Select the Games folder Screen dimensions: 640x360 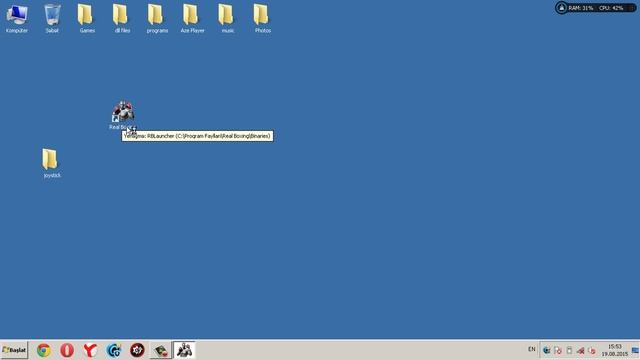(x=87, y=18)
